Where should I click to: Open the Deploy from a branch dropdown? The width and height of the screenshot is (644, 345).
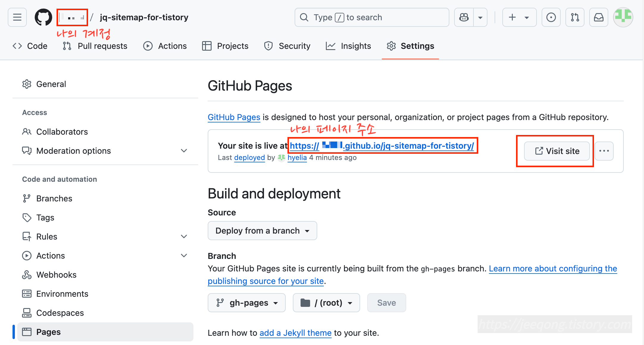point(262,231)
